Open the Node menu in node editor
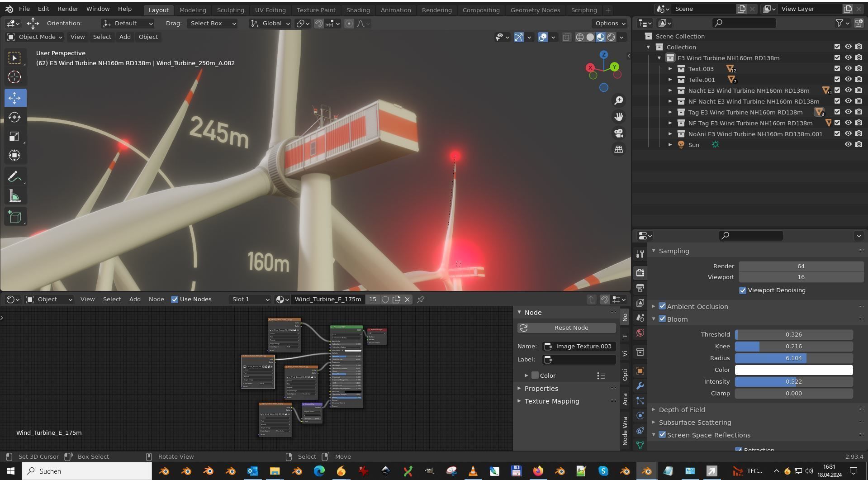868x480 pixels. [x=157, y=299]
